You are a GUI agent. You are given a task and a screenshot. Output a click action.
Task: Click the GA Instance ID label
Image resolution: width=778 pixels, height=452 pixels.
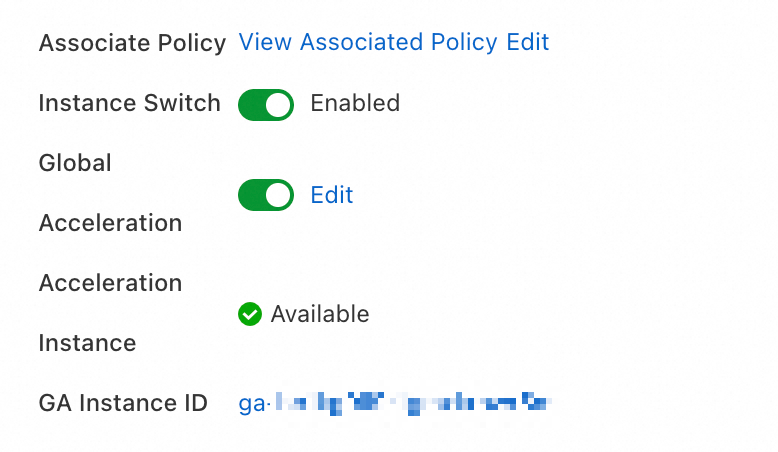(x=123, y=403)
